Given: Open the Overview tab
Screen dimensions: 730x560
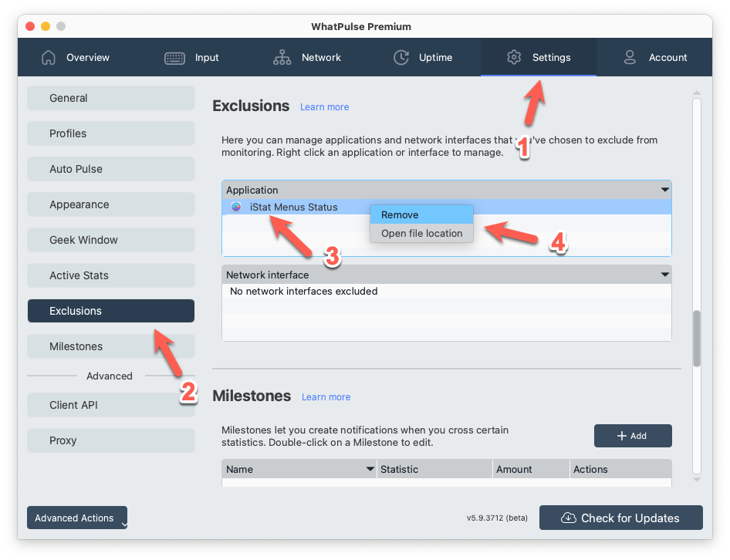Looking at the screenshot, I should pyautogui.click(x=75, y=57).
